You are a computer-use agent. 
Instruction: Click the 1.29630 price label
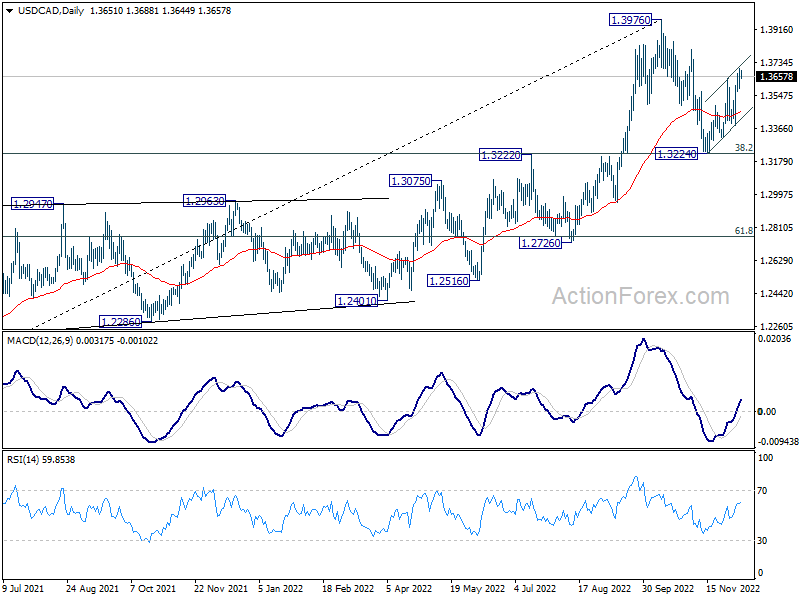pyautogui.click(x=206, y=201)
